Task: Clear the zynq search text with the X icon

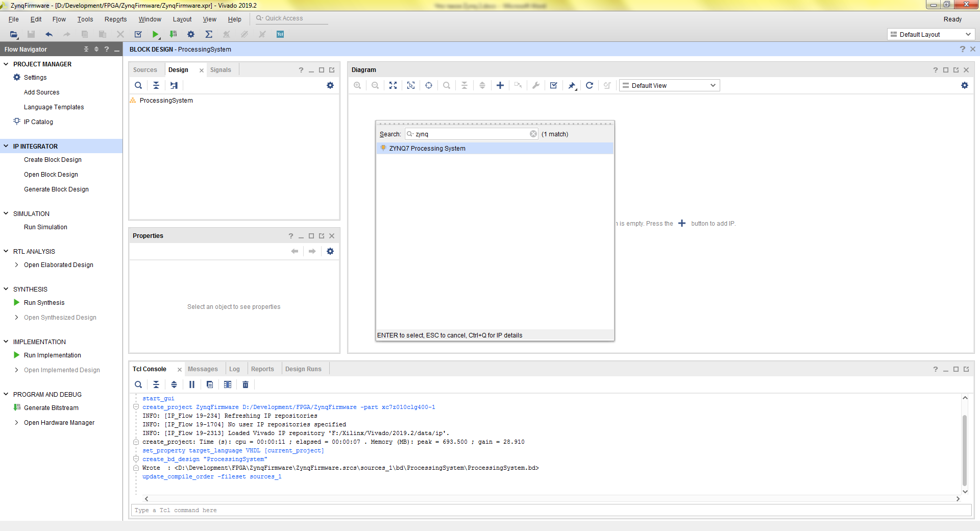Action: coord(533,134)
